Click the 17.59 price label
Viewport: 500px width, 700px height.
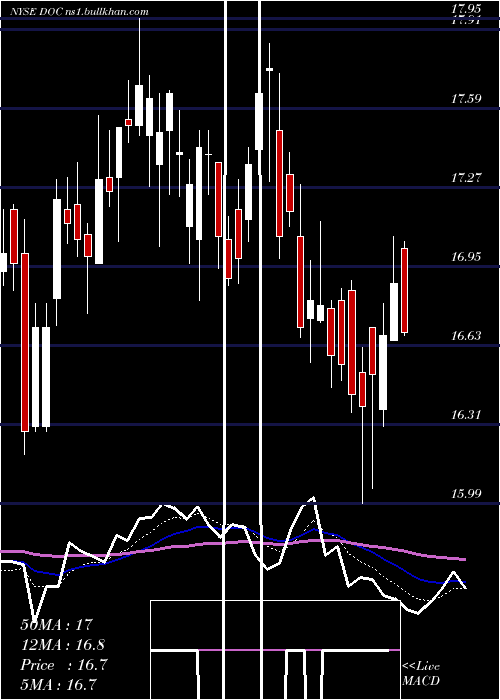466,99
